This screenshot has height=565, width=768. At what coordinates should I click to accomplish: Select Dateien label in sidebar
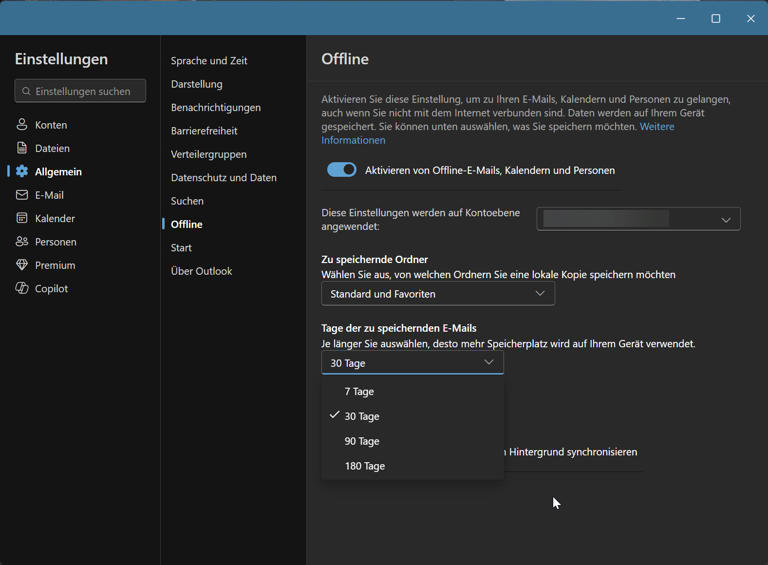click(52, 148)
